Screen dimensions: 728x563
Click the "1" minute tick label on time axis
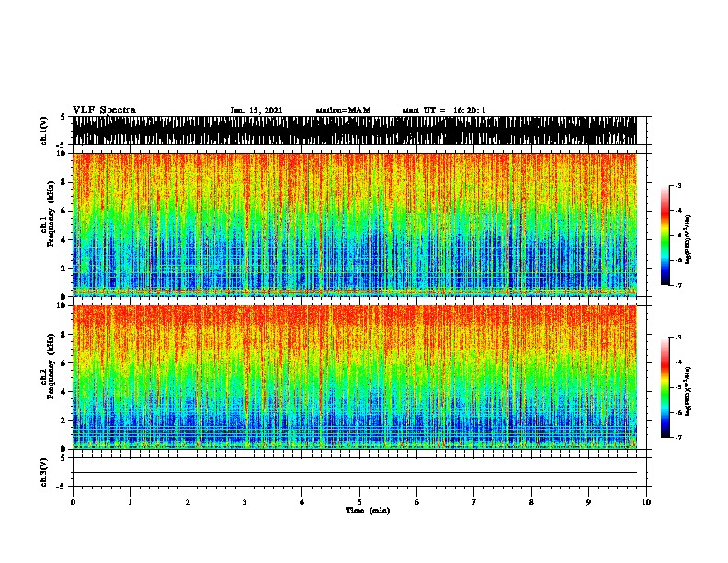point(130,502)
